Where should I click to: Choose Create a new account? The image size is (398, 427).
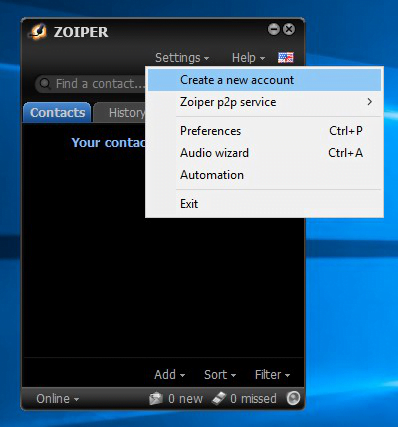coord(264,80)
